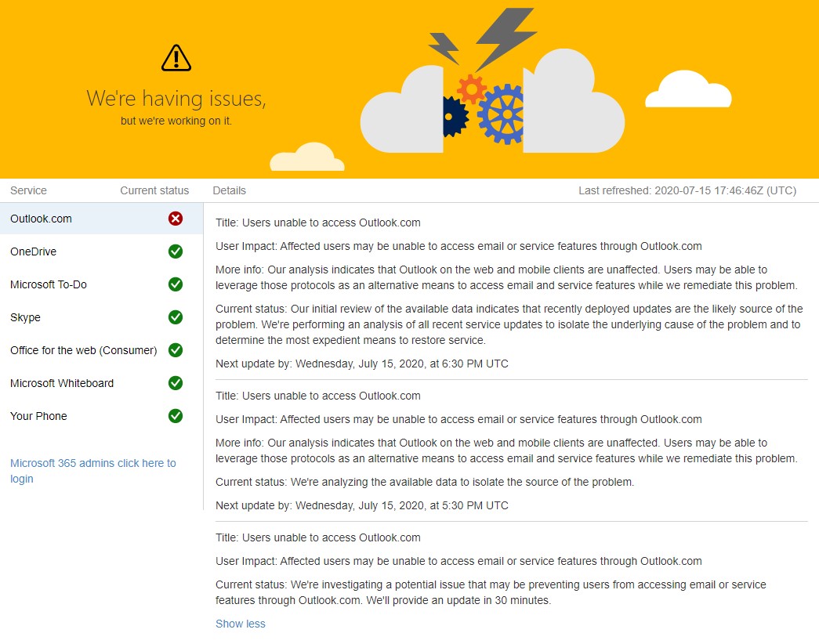This screenshot has height=644, width=819.
Task: Select the Outlook.com service row
Action: point(101,219)
